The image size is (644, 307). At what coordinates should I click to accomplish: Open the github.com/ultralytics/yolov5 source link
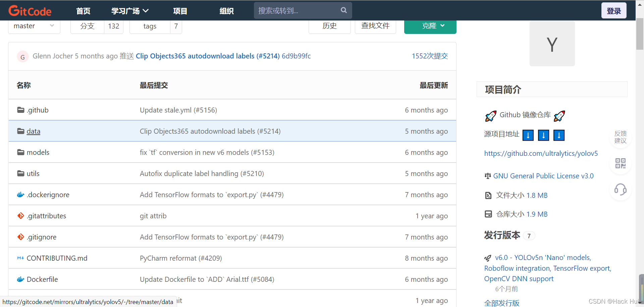tap(541, 153)
